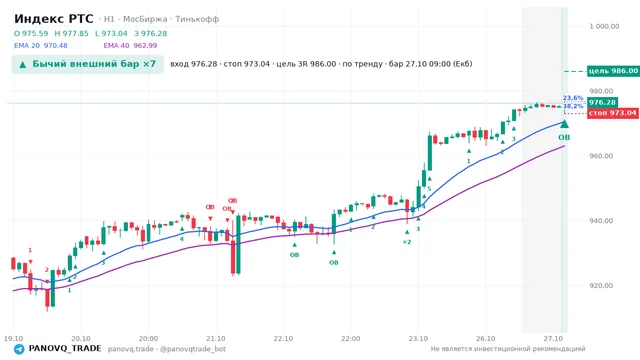Click the 'panovq.trade · @panovqtrade_bot' text

(x=167, y=349)
